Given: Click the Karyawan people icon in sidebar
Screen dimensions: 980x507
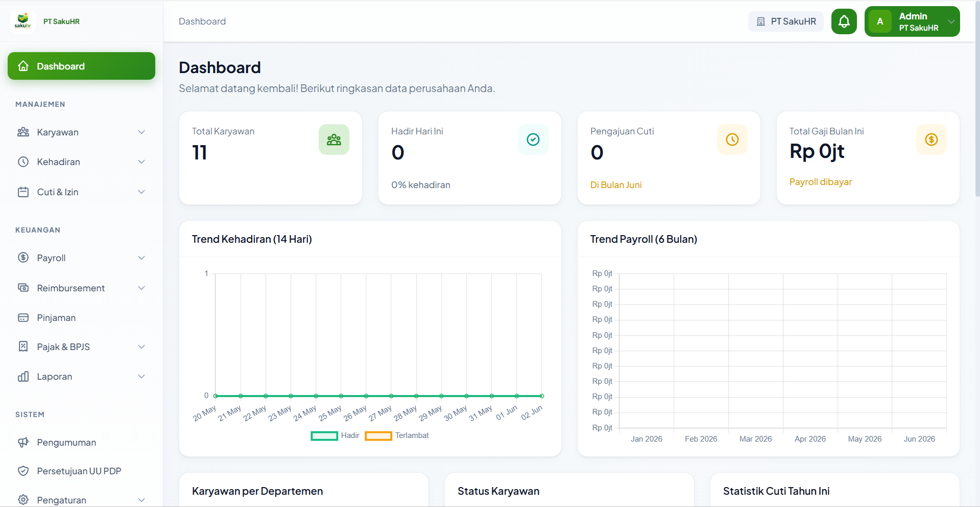Looking at the screenshot, I should (x=23, y=132).
